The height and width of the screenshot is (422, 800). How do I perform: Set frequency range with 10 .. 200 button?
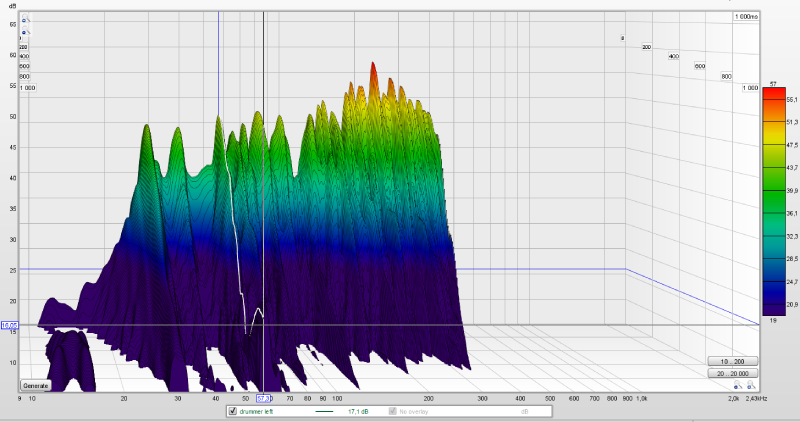[732, 361]
